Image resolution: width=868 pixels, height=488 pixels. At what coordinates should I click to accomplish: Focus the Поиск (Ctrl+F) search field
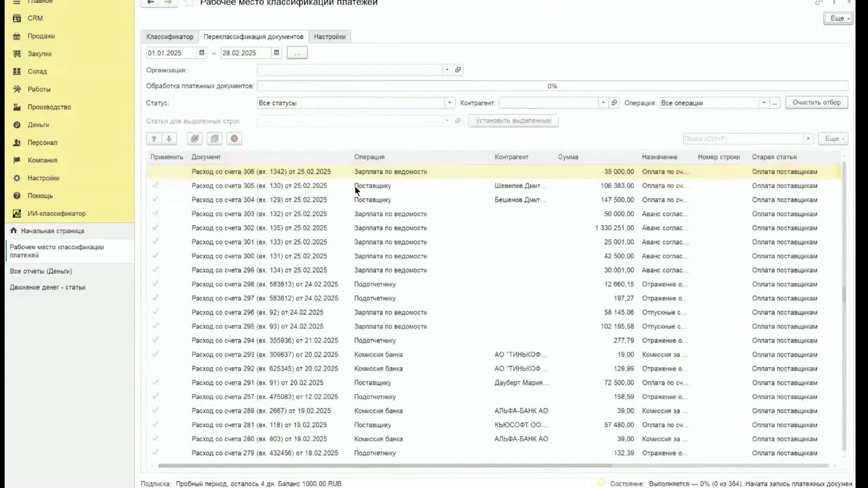[743, 139]
